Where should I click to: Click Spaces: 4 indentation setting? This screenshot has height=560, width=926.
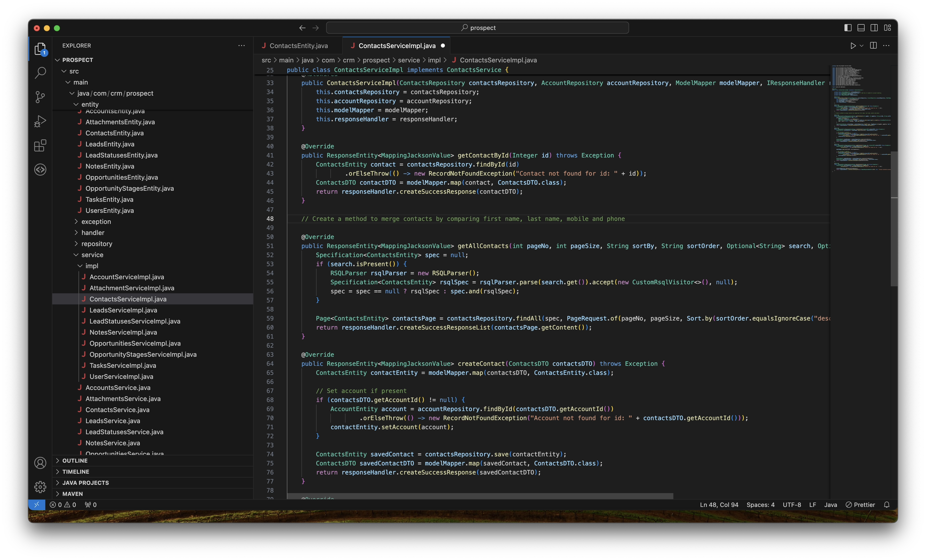click(760, 505)
